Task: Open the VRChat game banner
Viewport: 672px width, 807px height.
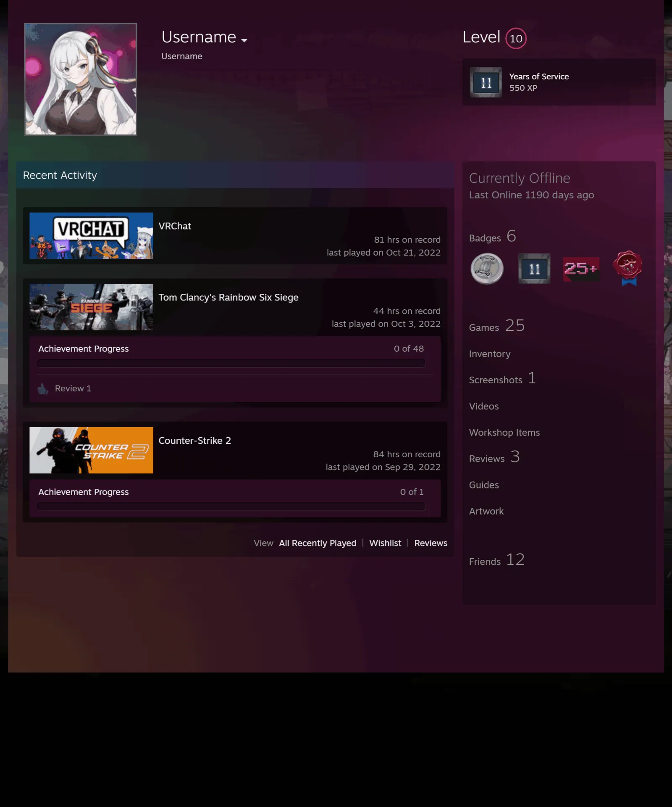Action: (92, 236)
